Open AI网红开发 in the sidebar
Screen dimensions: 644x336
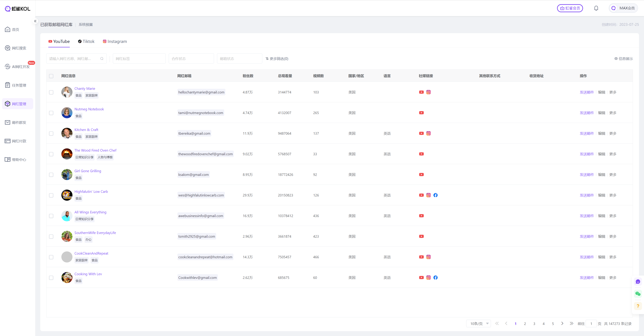click(17, 67)
